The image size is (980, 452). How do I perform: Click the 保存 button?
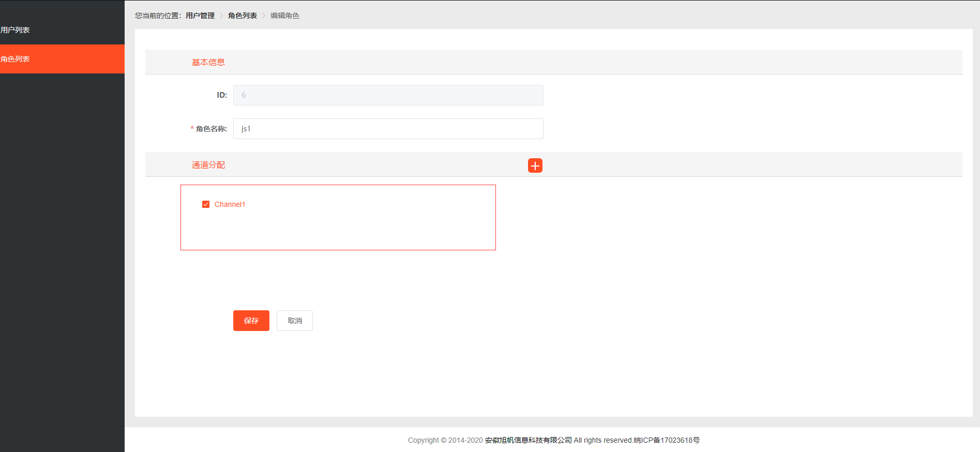[251, 321]
